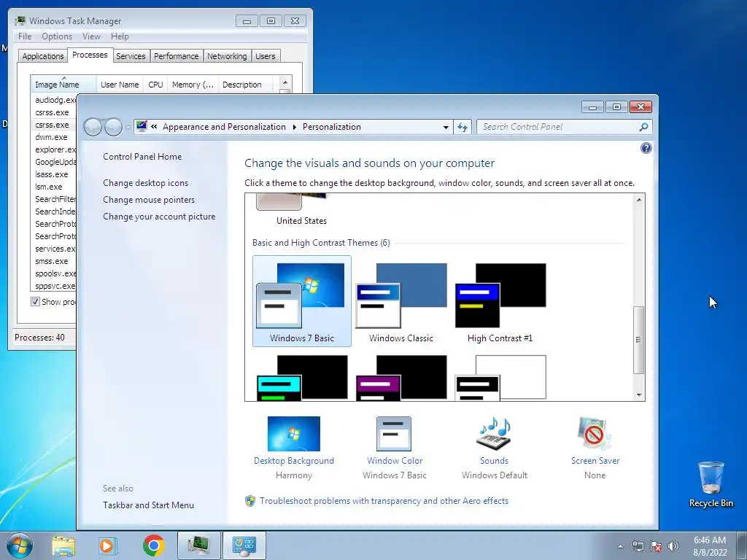Open the Sounds keyboard icon
Viewport: 747px width, 560px height.
(494, 433)
